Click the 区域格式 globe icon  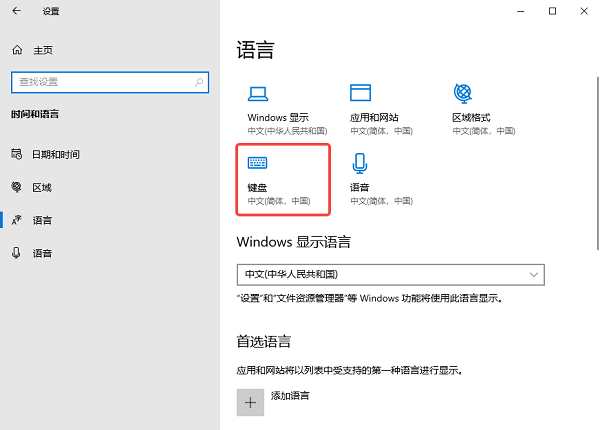pos(463,93)
